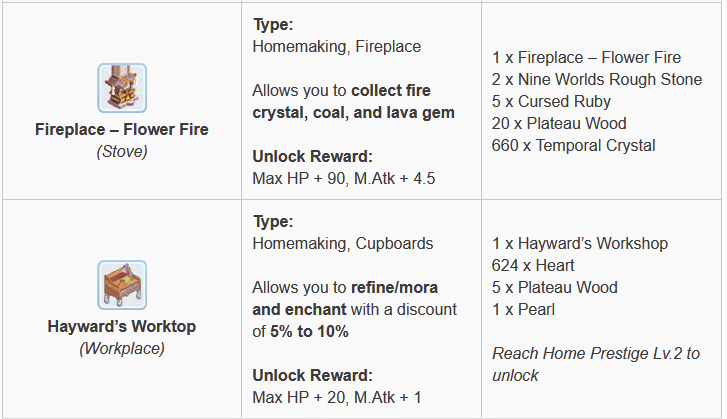Click the '624 x Heart' requirement line
The height and width of the screenshot is (419, 727).
tap(533, 265)
